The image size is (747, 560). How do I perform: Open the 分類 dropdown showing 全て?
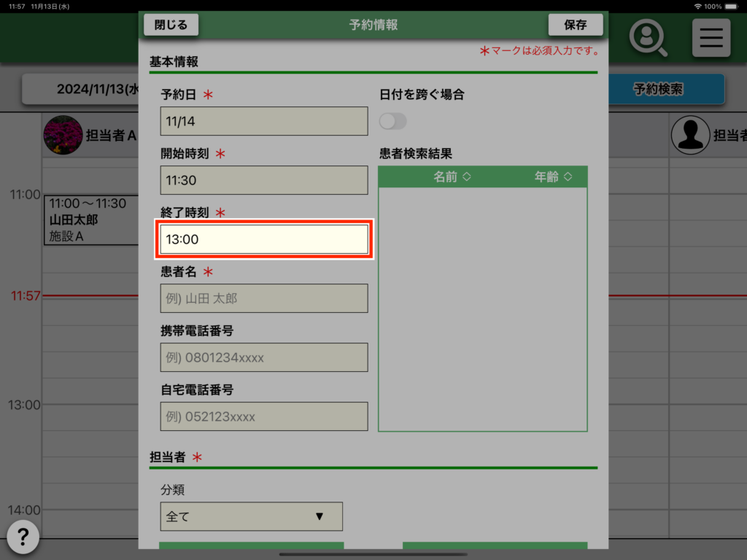click(x=251, y=516)
